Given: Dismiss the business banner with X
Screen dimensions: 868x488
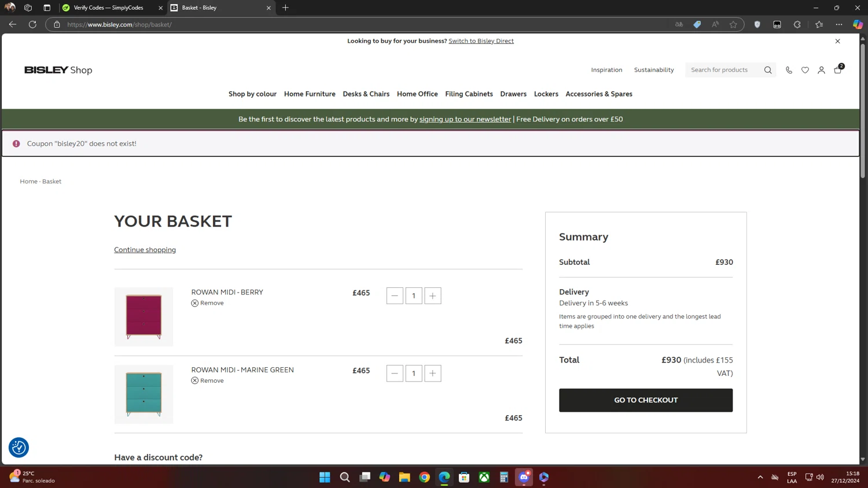Looking at the screenshot, I should point(837,41).
